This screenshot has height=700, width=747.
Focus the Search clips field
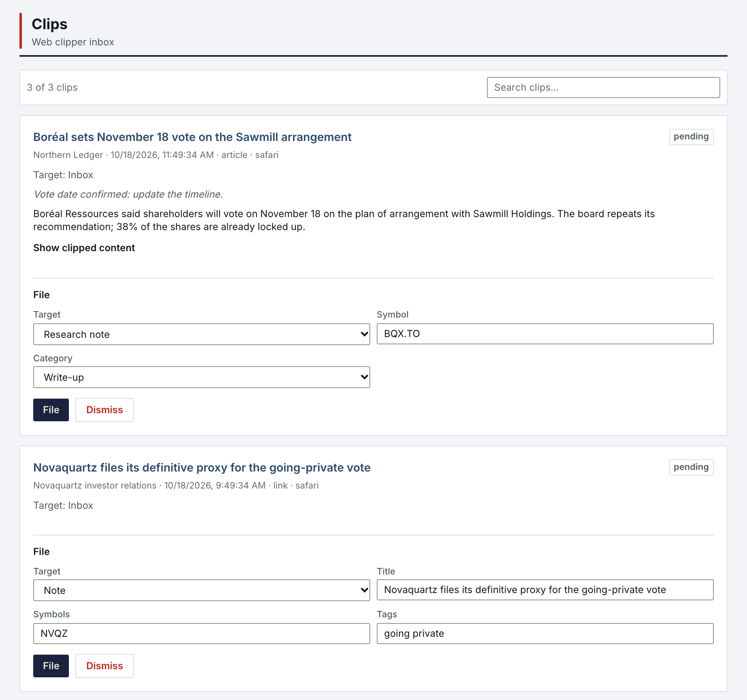[x=603, y=87]
